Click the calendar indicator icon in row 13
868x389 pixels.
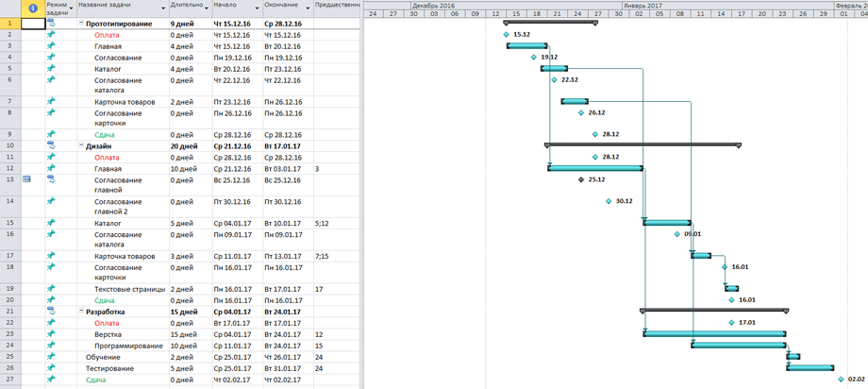(26, 179)
